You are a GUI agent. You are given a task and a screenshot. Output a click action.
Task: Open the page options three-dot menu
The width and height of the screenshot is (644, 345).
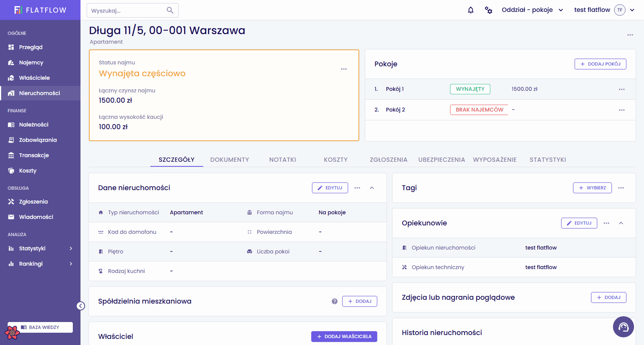[x=630, y=35]
